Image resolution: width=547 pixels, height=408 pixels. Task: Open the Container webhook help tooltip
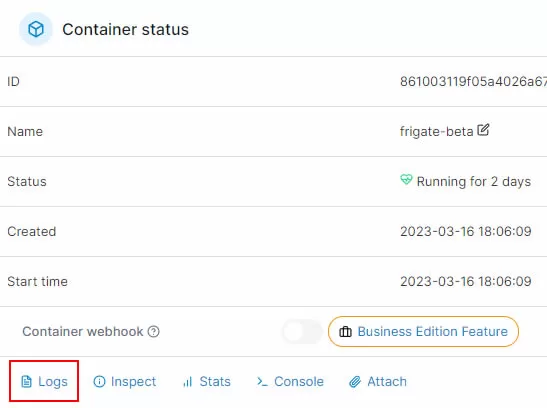pos(153,332)
